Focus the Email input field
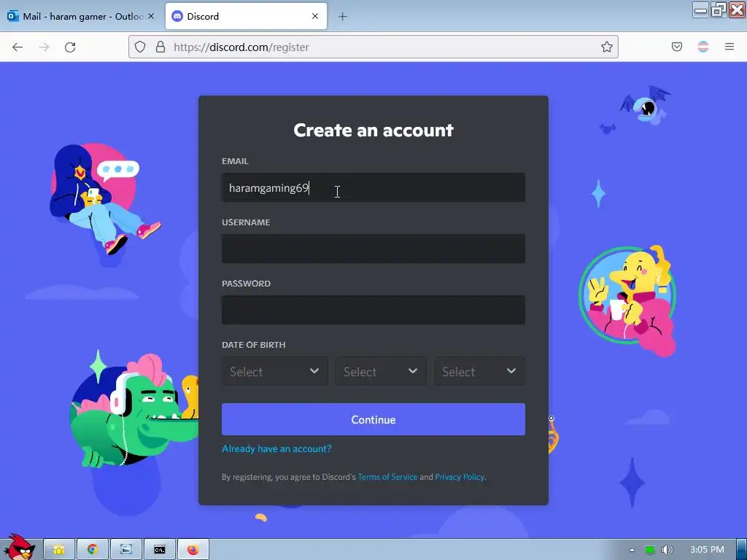The image size is (747, 560). click(373, 187)
